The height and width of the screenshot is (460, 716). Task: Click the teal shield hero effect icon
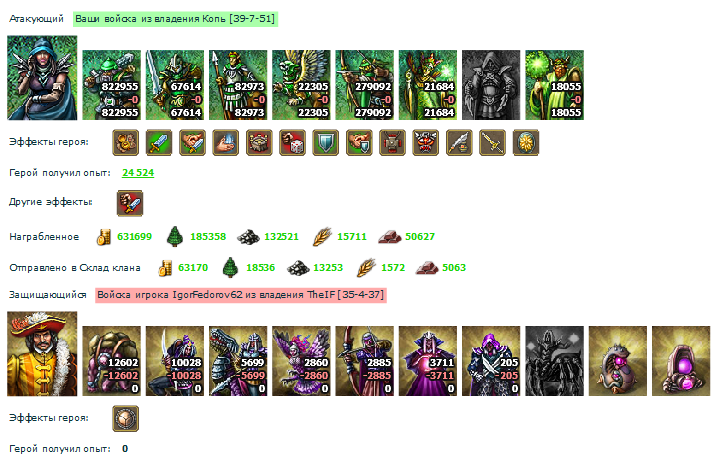tap(326, 143)
